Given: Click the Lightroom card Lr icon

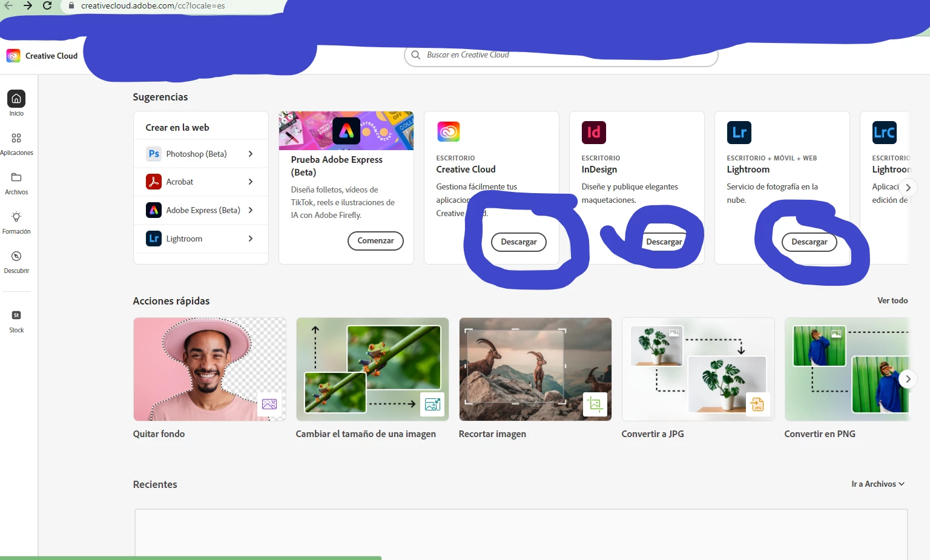Looking at the screenshot, I should pos(739,132).
